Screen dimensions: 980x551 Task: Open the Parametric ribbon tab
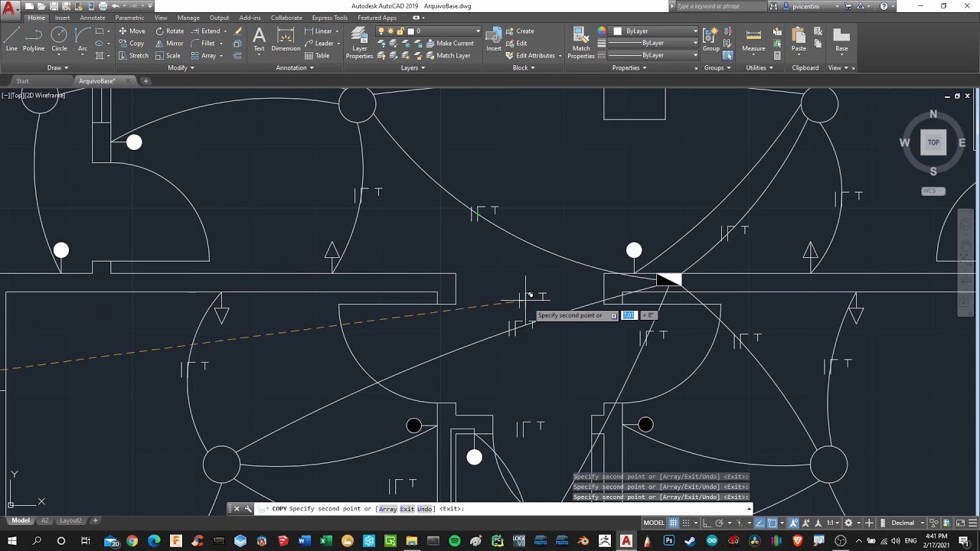[129, 18]
